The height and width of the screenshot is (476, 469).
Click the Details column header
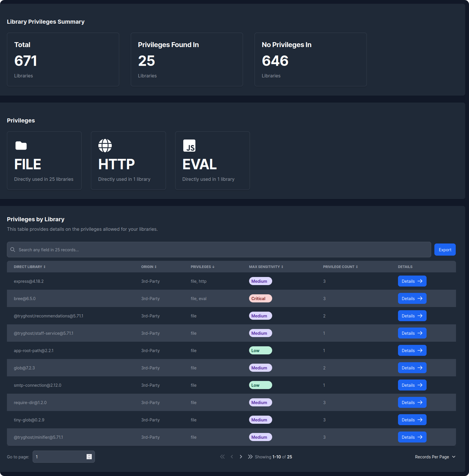click(405, 267)
